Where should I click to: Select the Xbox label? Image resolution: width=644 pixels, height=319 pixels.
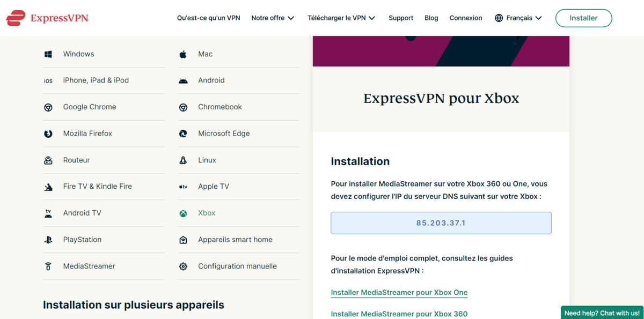pos(207,213)
